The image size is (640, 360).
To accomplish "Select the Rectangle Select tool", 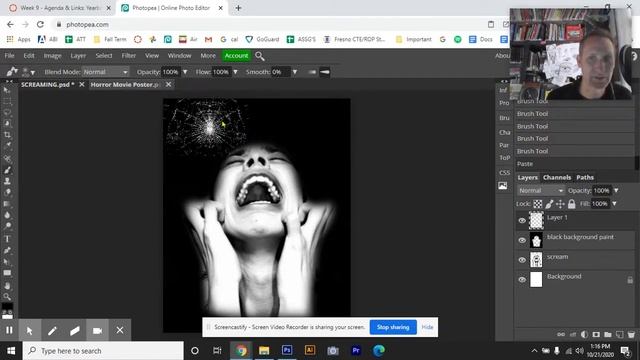I will [7, 102].
